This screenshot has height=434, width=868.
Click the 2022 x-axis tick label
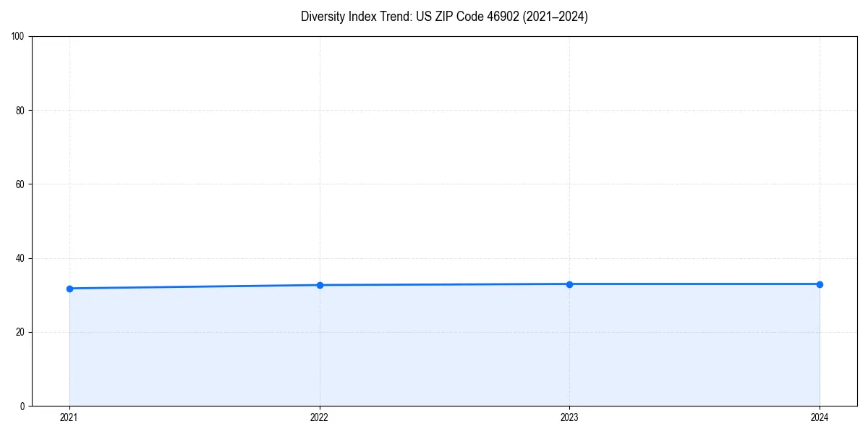pyautogui.click(x=320, y=417)
